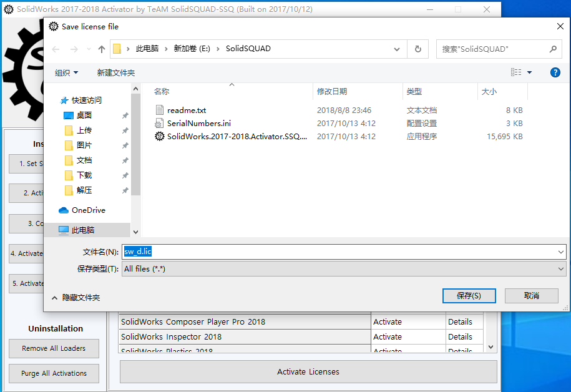The image size is (571, 392).
Task: Open 快速访问 in the navigation pane
Action: [x=86, y=100]
